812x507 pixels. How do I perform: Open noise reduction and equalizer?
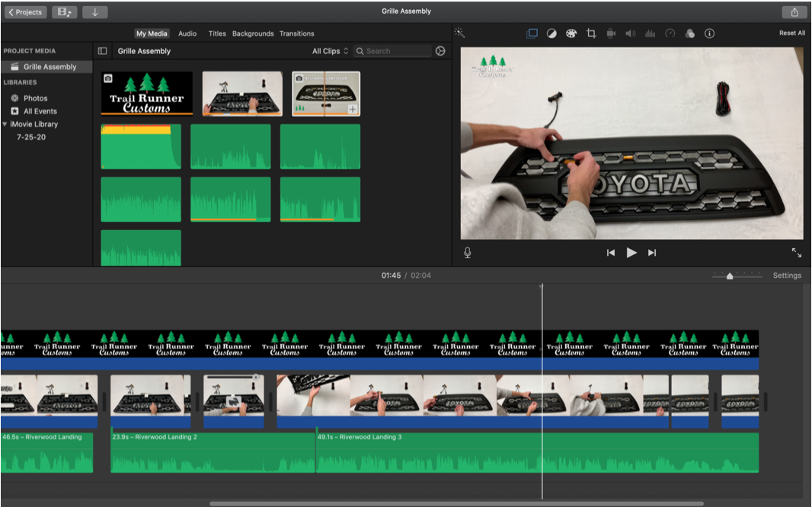(650, 33)
